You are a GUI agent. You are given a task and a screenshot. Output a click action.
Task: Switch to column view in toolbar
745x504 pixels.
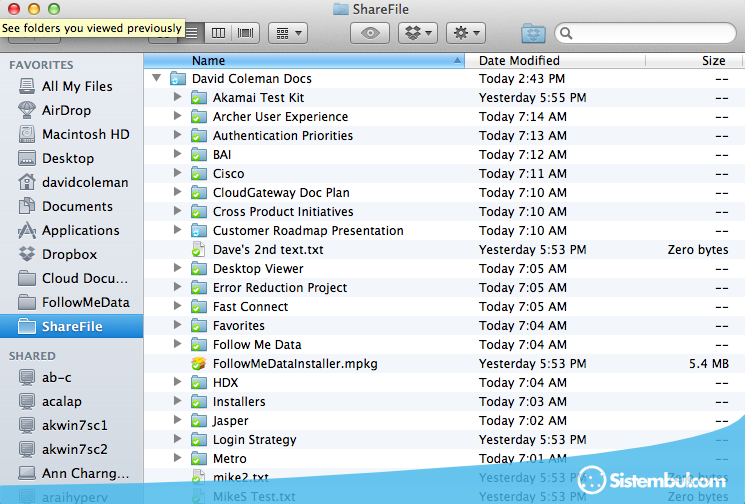tap(219, 33)
